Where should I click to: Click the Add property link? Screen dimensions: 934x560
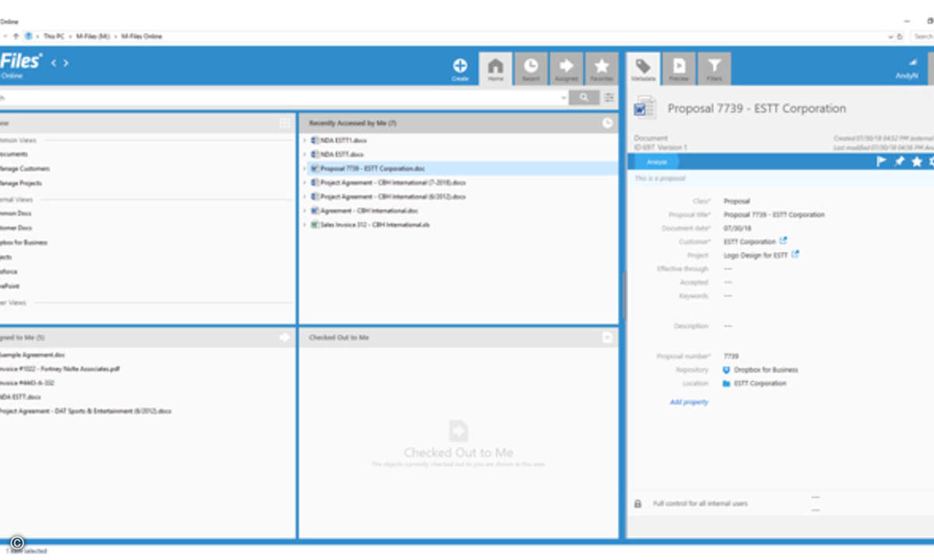click(x=689, y=402)
